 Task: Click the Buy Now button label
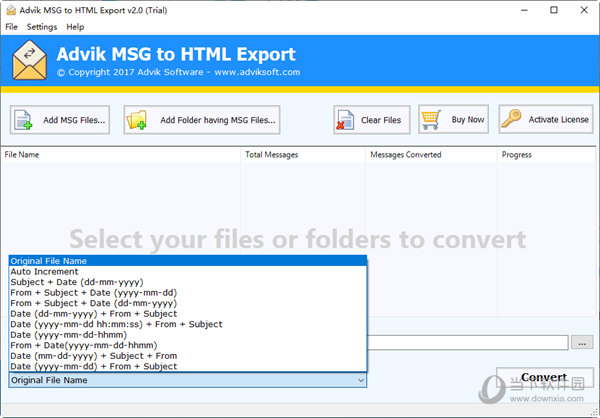(x=468, y=119)
